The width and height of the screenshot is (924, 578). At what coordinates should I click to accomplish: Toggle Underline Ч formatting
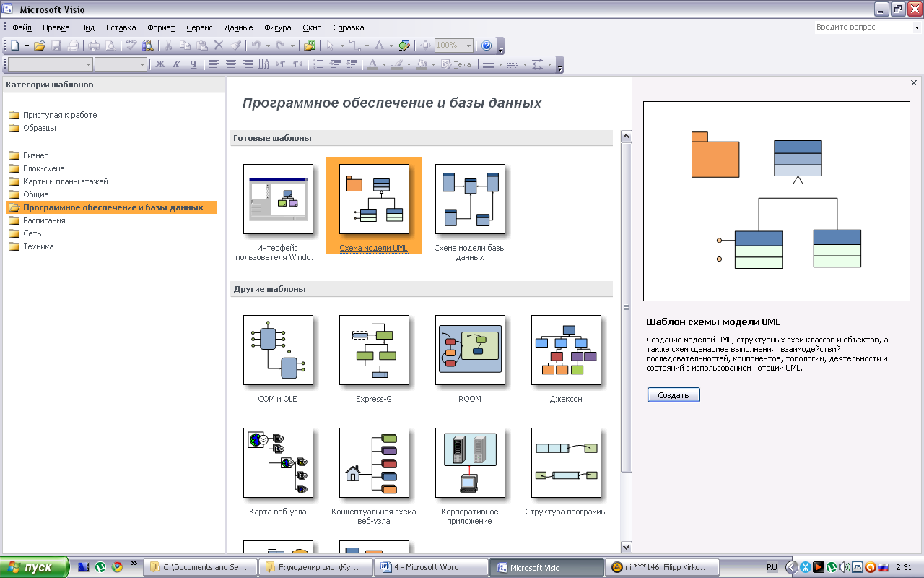[x=193, y=64]
